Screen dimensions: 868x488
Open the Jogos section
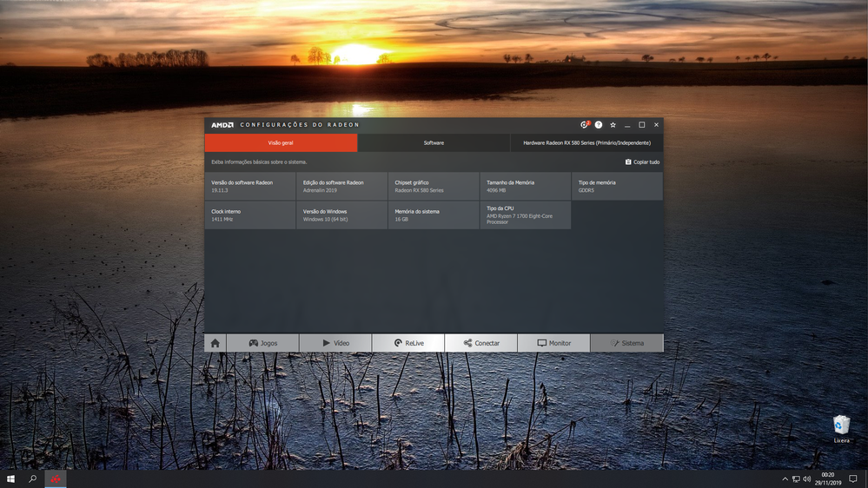(263, 343)
